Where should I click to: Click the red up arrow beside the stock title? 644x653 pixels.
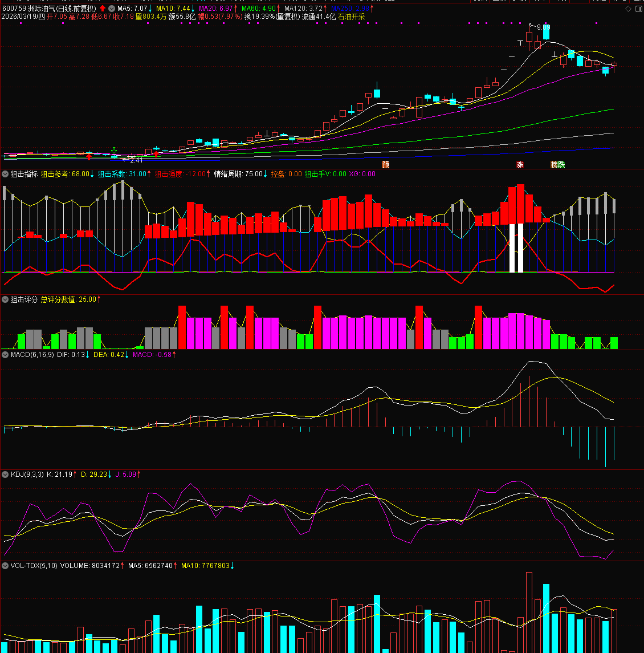[x=103, y=9]
